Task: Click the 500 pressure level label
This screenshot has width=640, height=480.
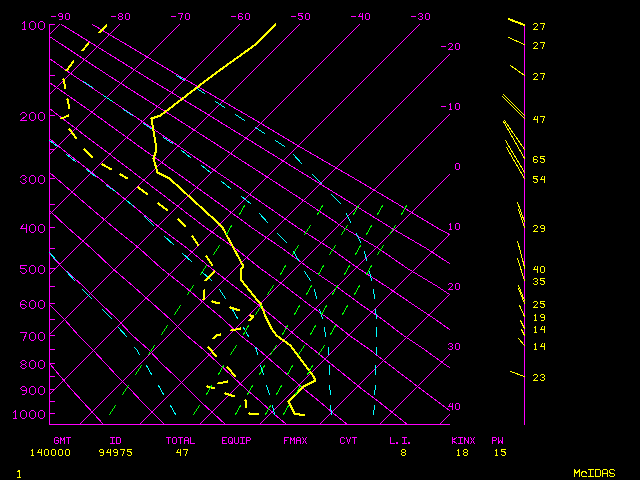Action: click(x=33, y=270)
